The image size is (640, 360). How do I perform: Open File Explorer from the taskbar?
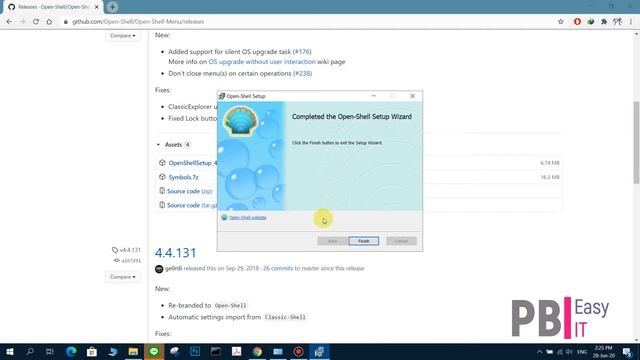[x=133, y=351]
